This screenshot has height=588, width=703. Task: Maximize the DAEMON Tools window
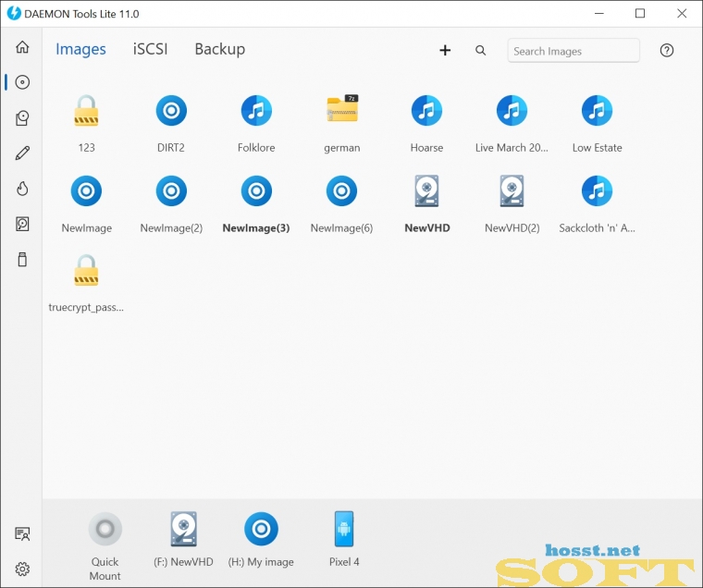coord(640,14)
